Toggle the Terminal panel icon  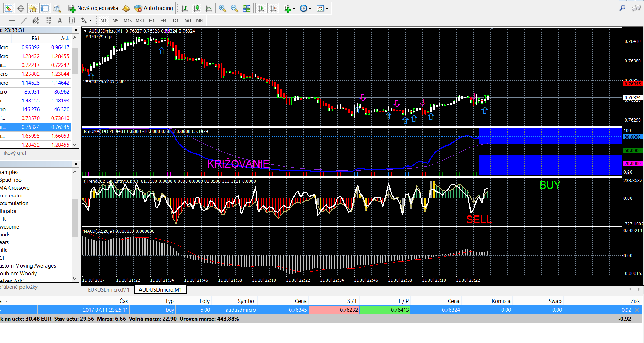click(45, 8)
